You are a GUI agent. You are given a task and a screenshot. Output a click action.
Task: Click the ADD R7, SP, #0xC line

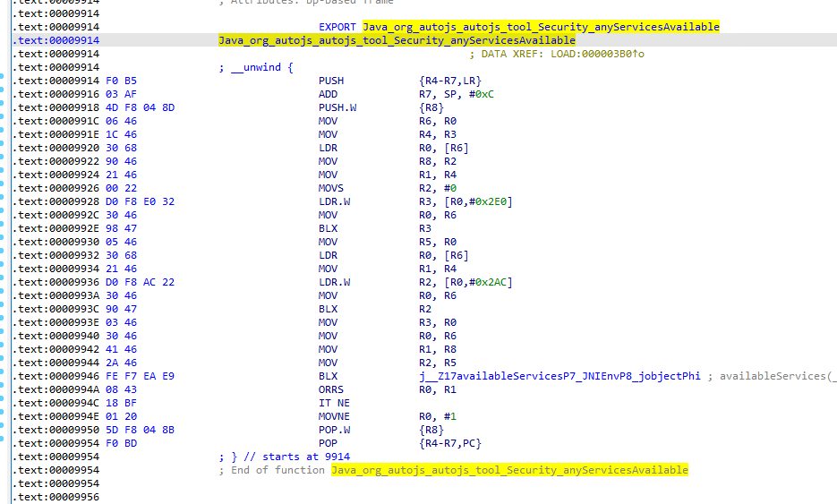pyautogui.click(x=328, y=94)
